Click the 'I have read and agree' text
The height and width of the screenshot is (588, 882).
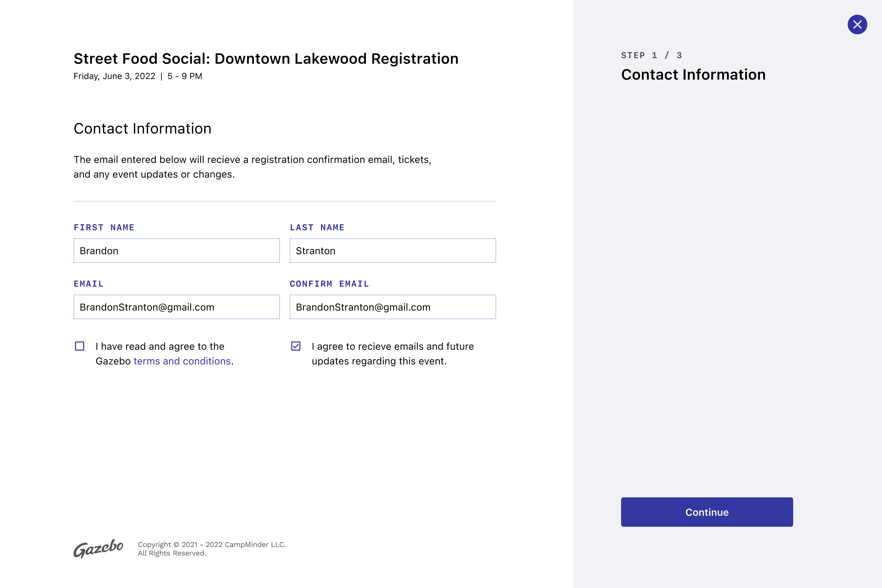pyautogui.click(x=160, y=346)
